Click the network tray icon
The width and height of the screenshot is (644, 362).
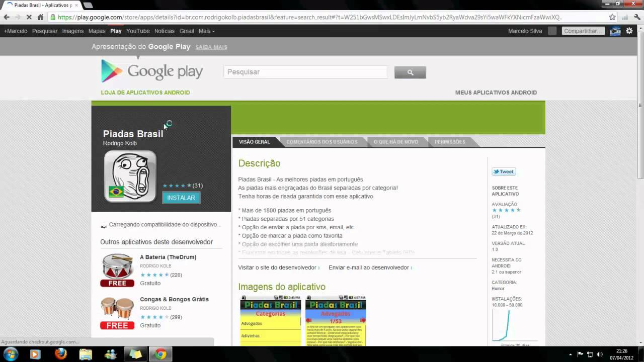pos(590,354)
